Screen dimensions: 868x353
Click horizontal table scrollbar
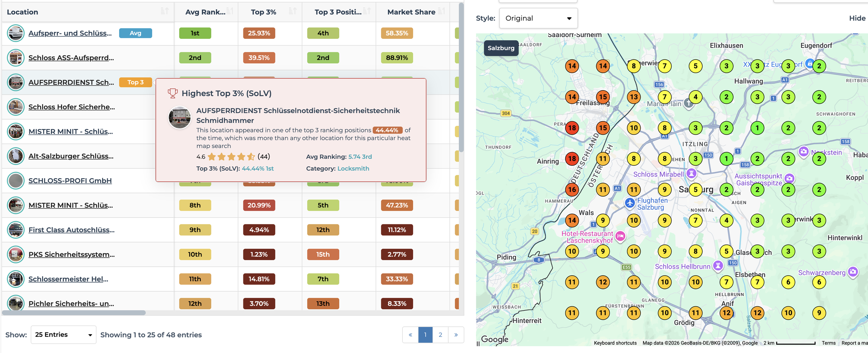[74, 313]
